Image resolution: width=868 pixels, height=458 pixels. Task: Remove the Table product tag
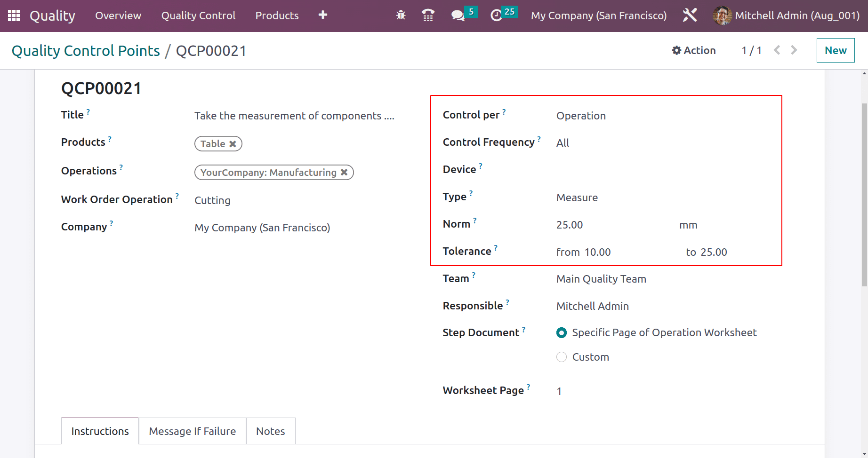coord(233,144)
